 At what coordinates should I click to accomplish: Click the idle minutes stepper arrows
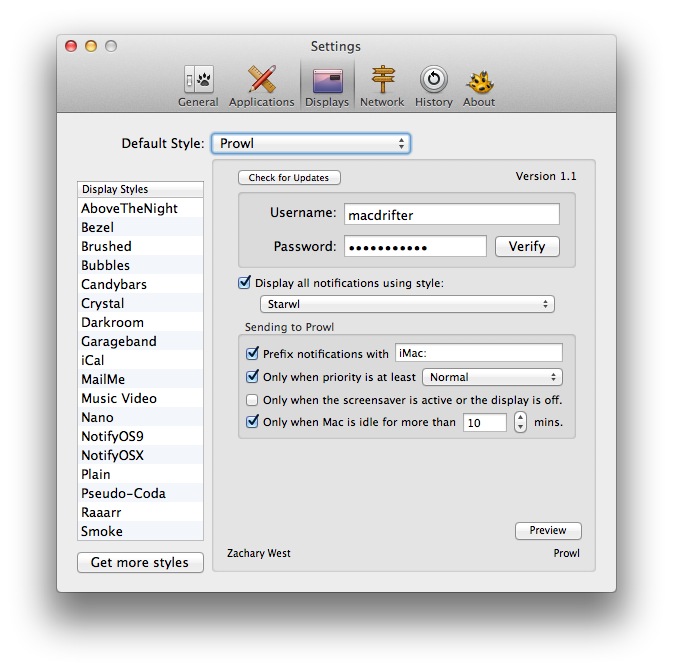point(520,422)
